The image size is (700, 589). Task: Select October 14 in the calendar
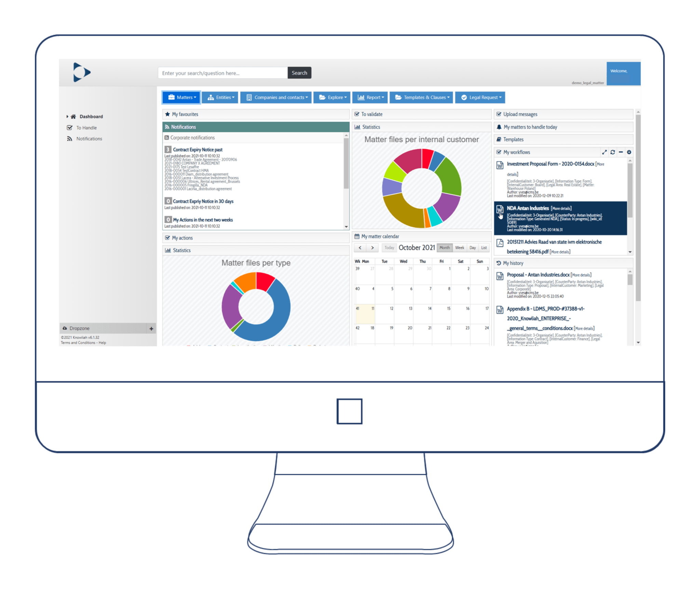422,314
